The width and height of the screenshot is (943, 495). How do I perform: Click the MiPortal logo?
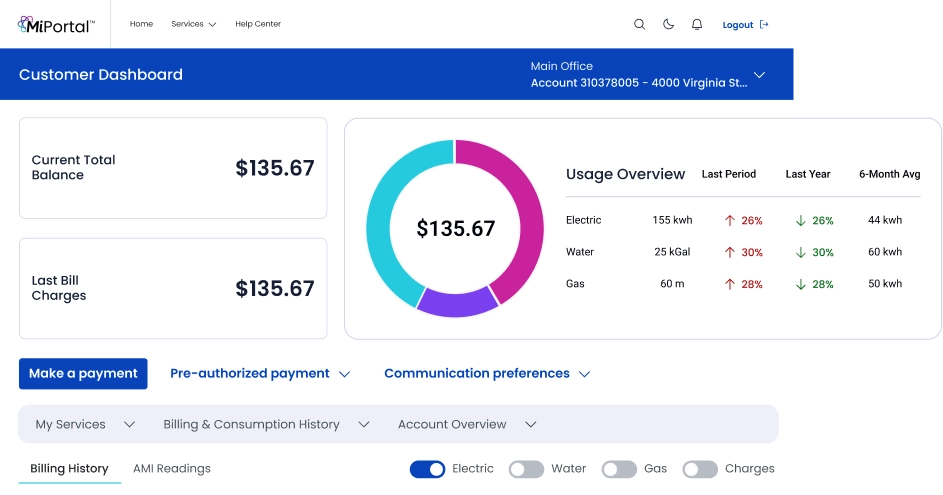(56, 25)
